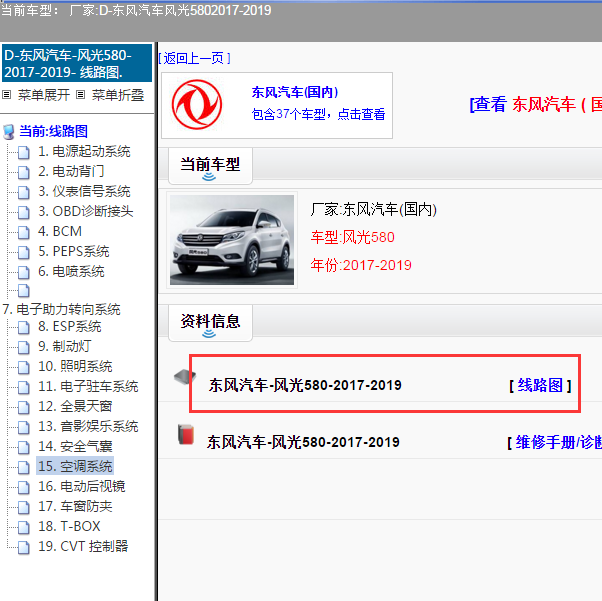Viewport: 602px width, 601px height.
Task: Click red text 车型:风光580
Action: [x=352, y=237]
